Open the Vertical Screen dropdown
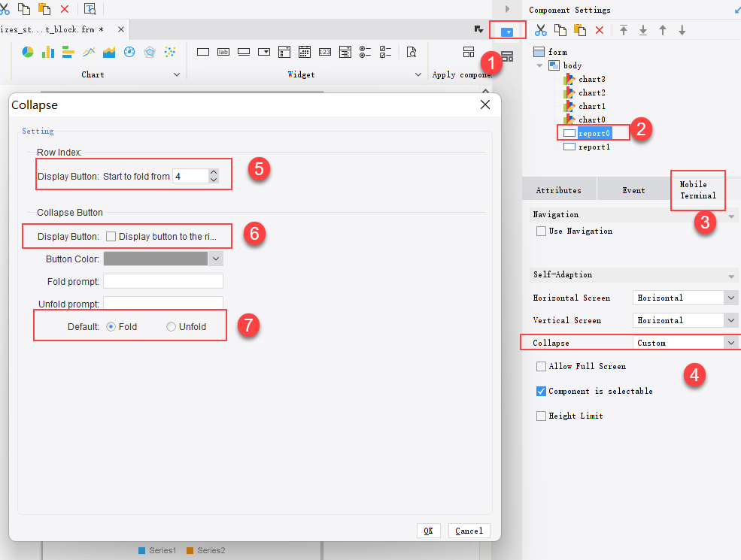This screenshot has height=560, width=741. pos(729,320)
